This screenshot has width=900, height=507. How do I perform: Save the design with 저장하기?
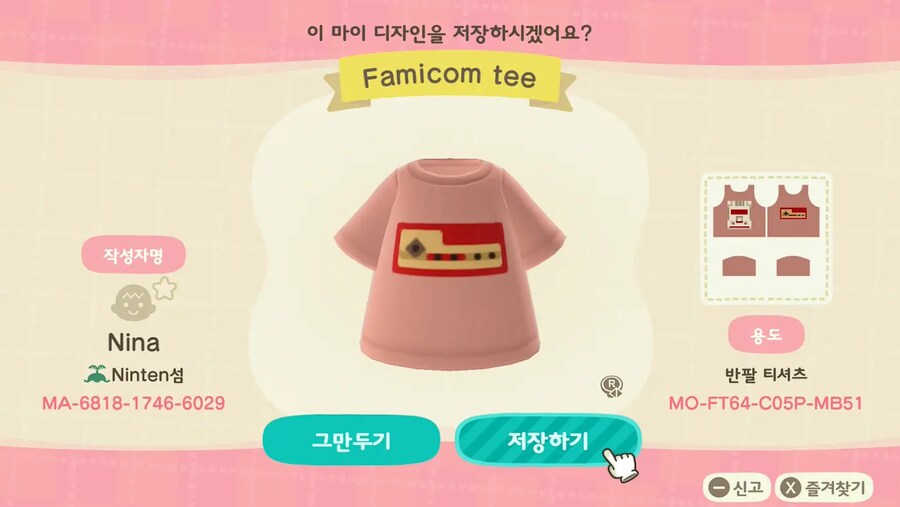tap(548, 440)
